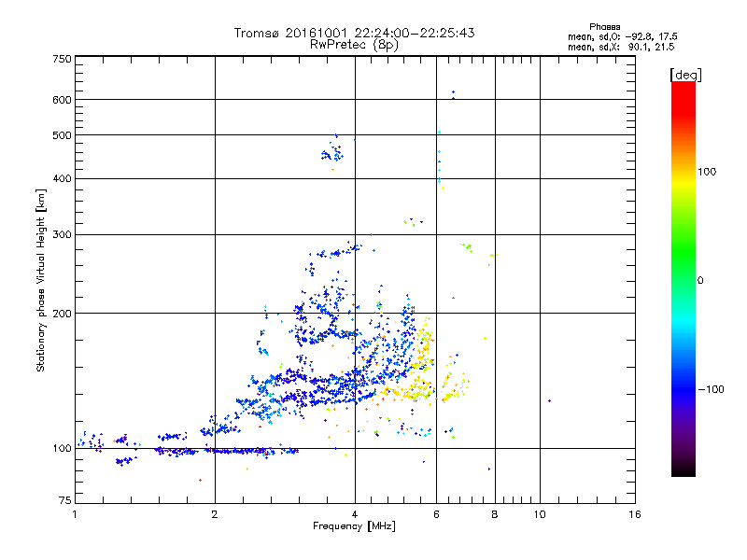The width and height of the screenshot is (747, 560).
Task: Select the 'RwPretec (8p)' subtitle
Action: click(x=354, y=45)
